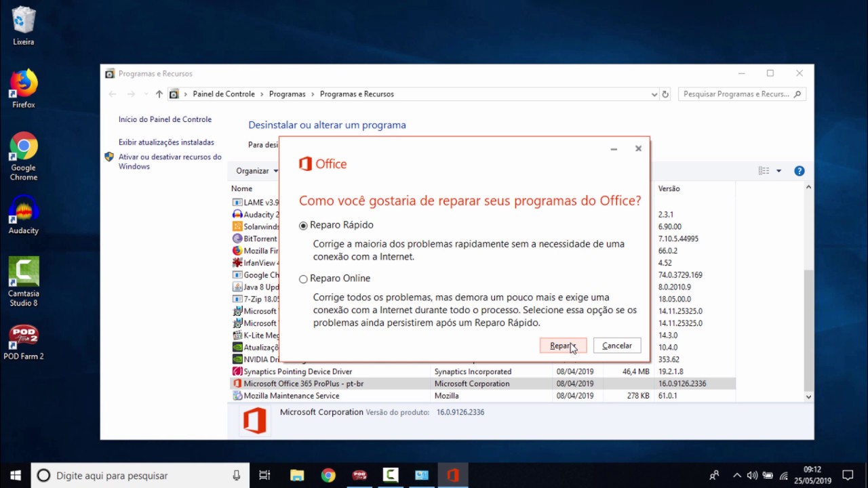Image resolution: width=868 pixels, height=488 pixels.
Task: Open the network Wi-Fi tray icon
Action: [x=784, y=476]
